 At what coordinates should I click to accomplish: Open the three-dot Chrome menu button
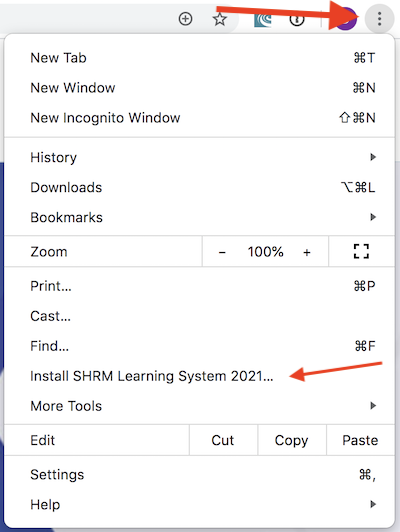pos(379,19)
